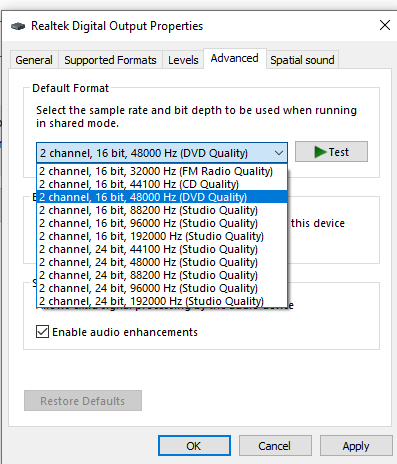This screenshot has height=464, width=397.
Task: Switch to the General tab
Action: (34, 60)
